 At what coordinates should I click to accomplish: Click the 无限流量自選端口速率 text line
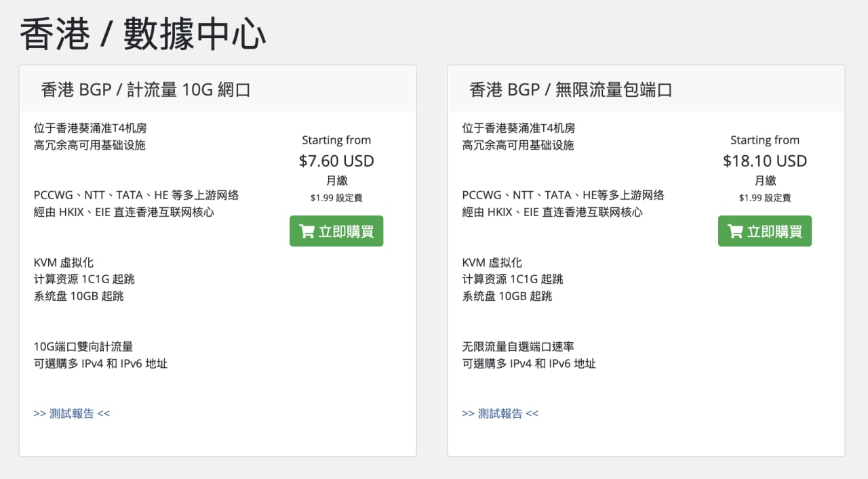519,347
